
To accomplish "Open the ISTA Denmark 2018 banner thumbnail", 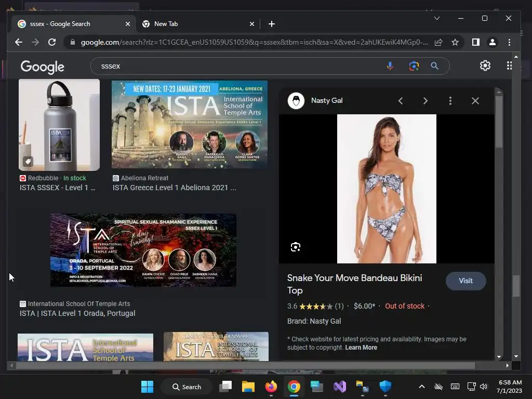I will tap(216, 347).
